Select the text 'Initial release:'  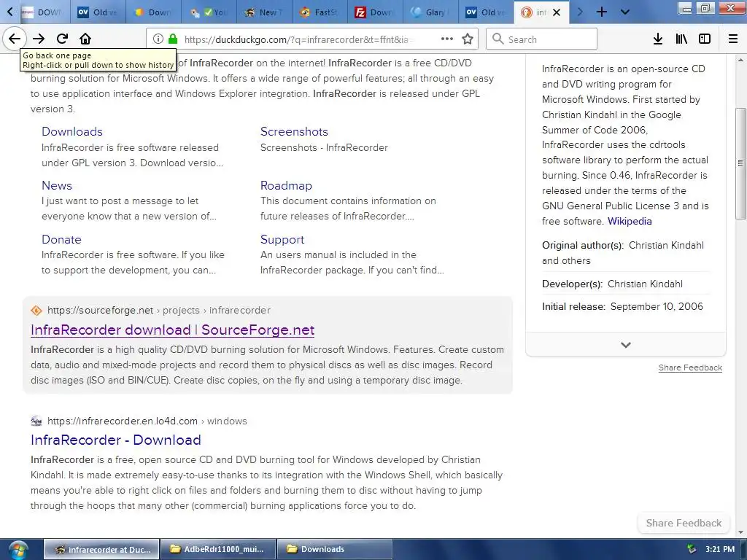point(573,306)
